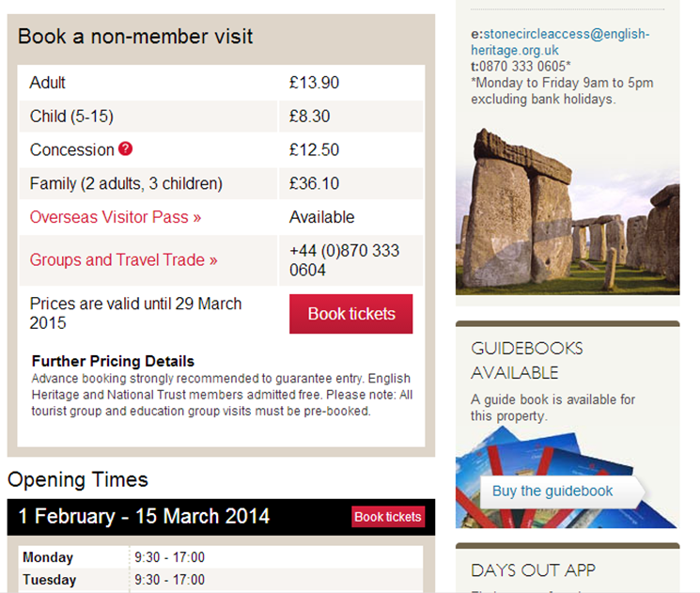Click the phone number 0870 333 0605

click(522, 66)
